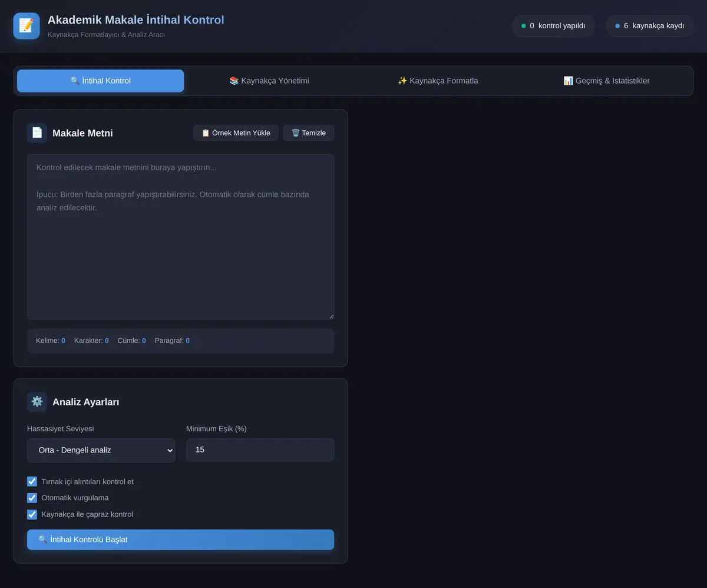Click the 'Karakter: 0' character counter
Screen dimensions: 707x588
[x=91, y=341]
